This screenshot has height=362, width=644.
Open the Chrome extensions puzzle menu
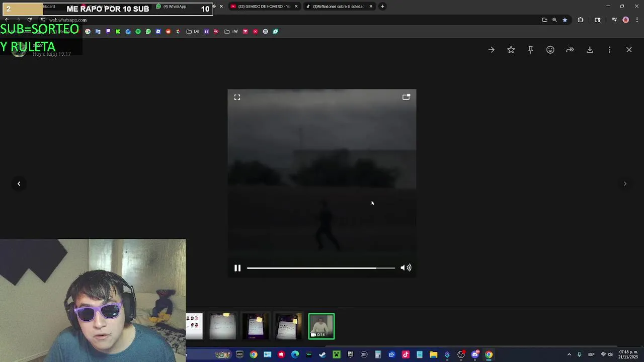tap(581, 20)
